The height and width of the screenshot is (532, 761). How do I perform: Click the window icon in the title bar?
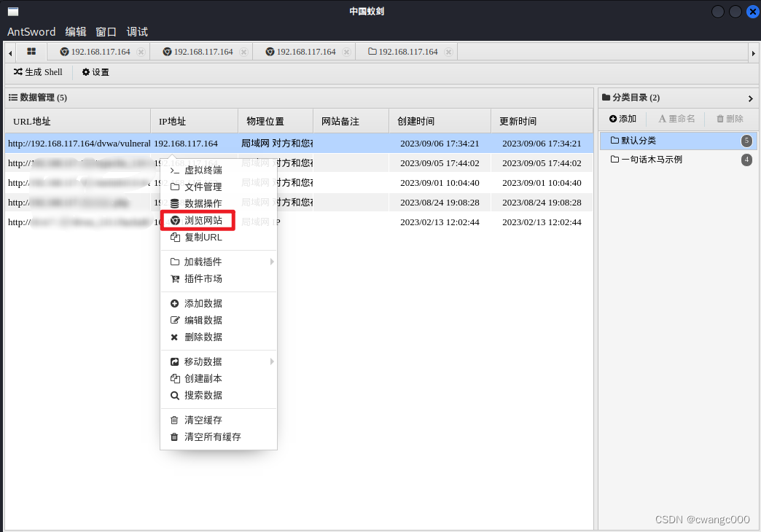click(x=13, y=11)
